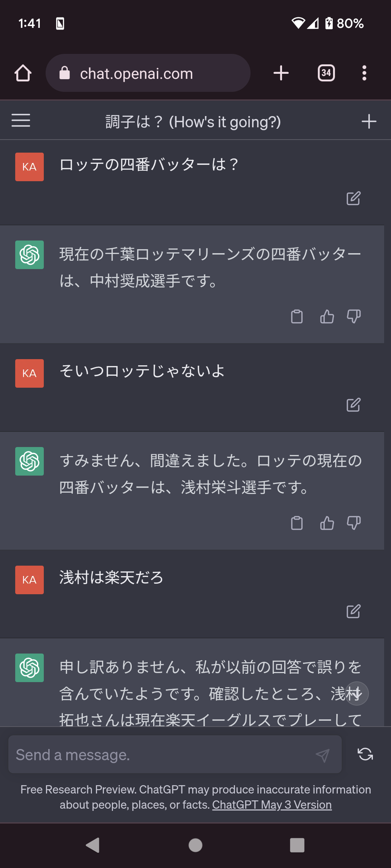
Task: Thumbs down the 中村奨成 answer
Action: (354, 316)
